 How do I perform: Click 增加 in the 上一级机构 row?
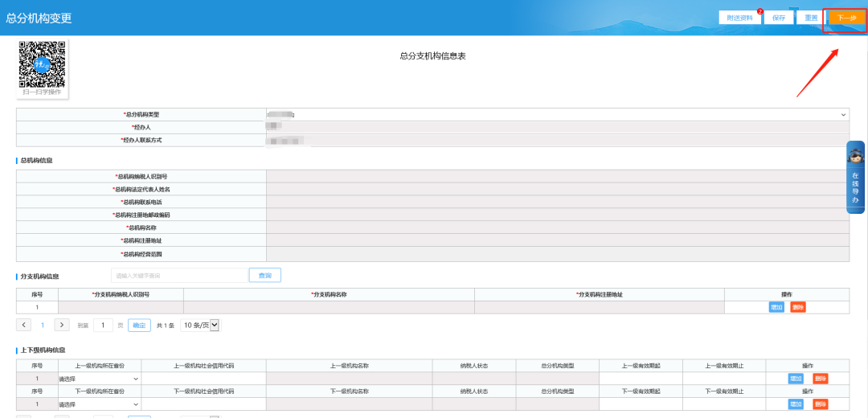coord(796,379)
